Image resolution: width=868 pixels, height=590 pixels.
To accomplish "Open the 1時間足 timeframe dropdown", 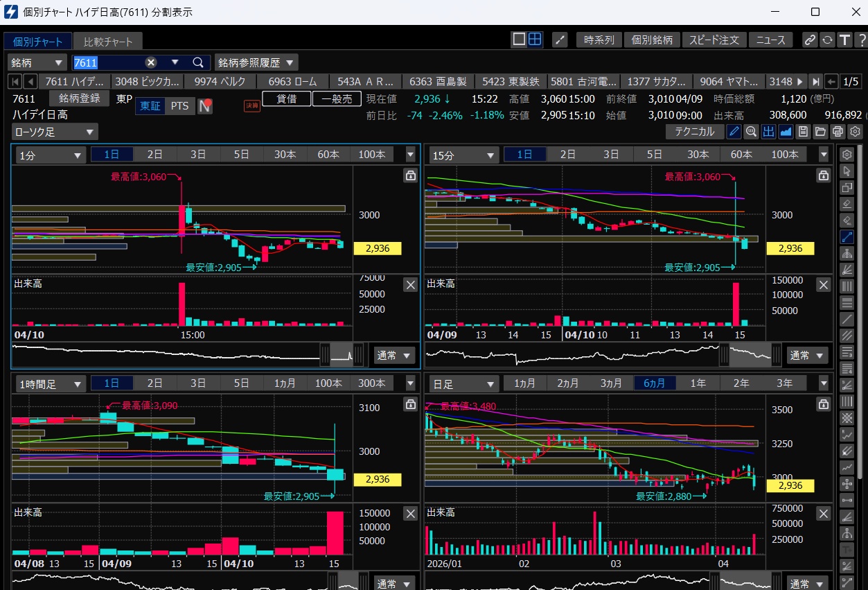I will (x=48, y=383).
